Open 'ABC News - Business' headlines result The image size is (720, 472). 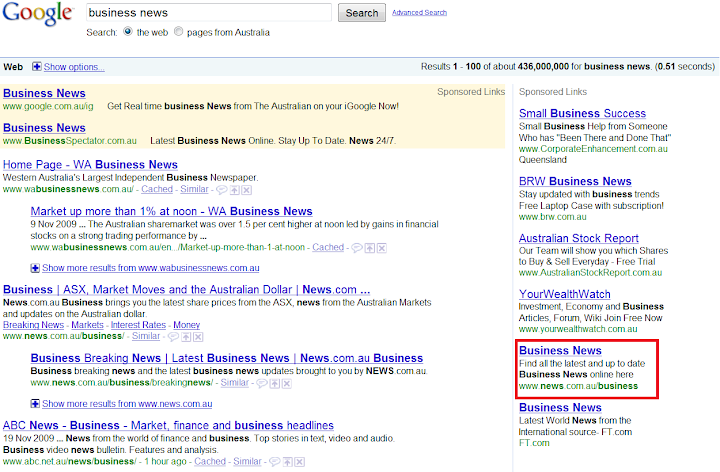[x=168, y=426]
